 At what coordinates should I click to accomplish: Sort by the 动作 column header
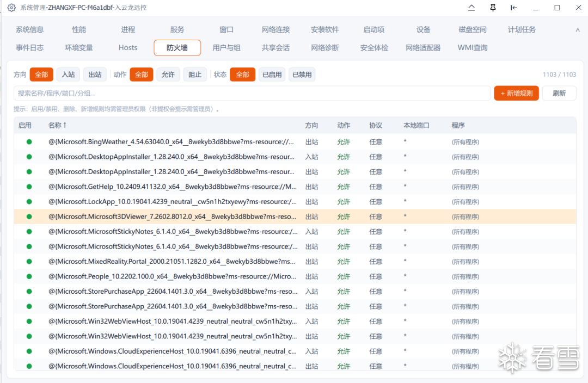click(x=344, y=126)
